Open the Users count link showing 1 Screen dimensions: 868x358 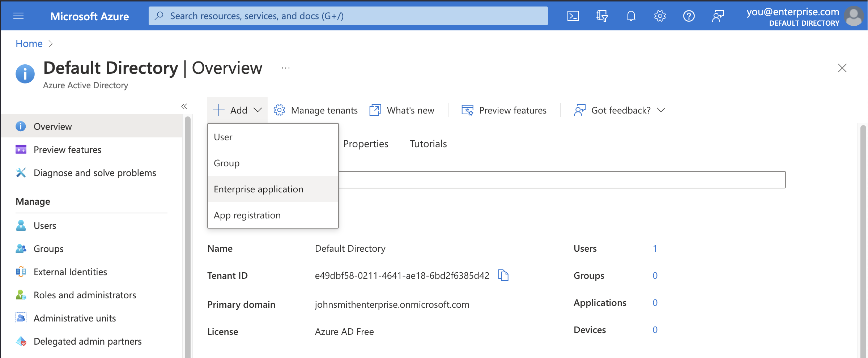(x=655, y=248)
